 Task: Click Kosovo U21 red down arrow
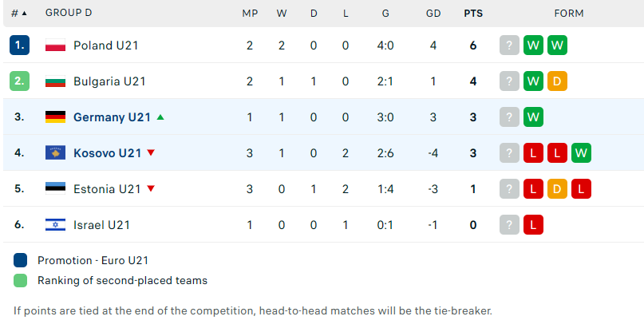151,152
